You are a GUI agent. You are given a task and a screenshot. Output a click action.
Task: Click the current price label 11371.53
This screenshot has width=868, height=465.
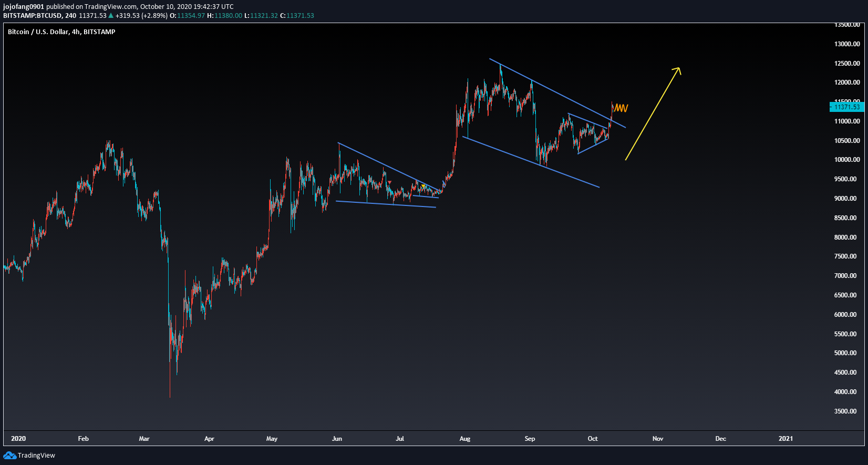click(x=847, y=107)
